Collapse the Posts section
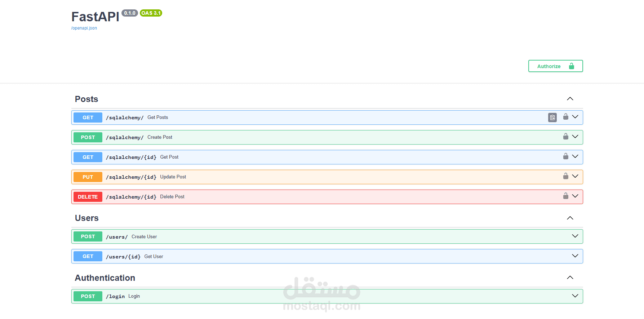This screenshot has width=644, height=319. click(x=570, y=99)
